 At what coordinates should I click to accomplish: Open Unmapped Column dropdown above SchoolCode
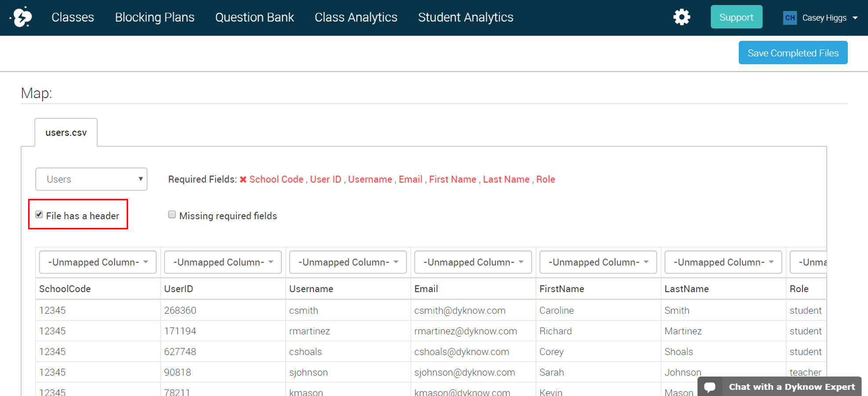point(97,262)
